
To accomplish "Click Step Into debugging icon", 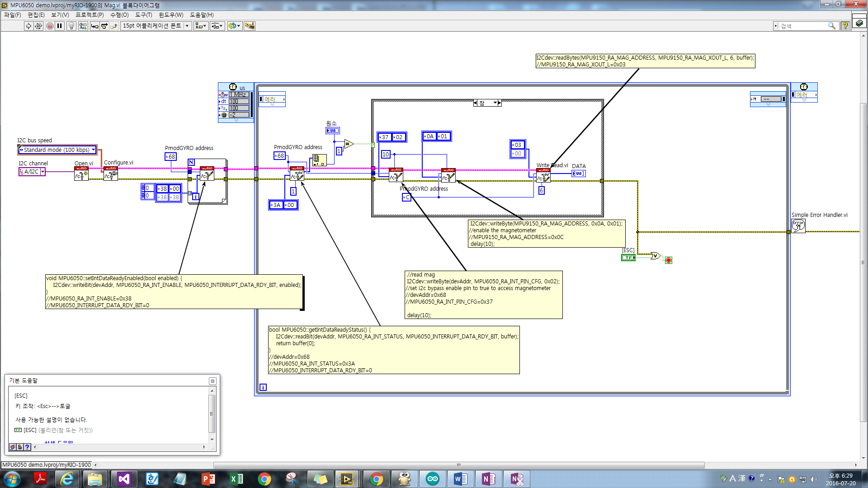I will 94,26.
